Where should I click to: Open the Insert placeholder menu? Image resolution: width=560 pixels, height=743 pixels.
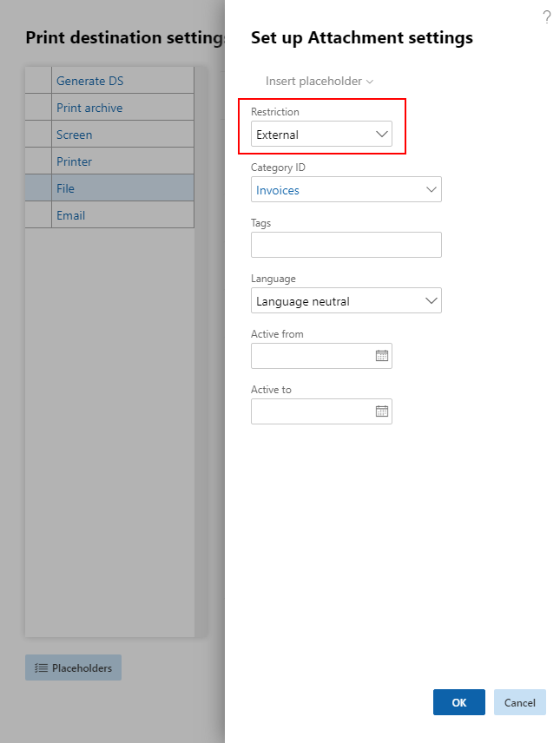(320, 81)
